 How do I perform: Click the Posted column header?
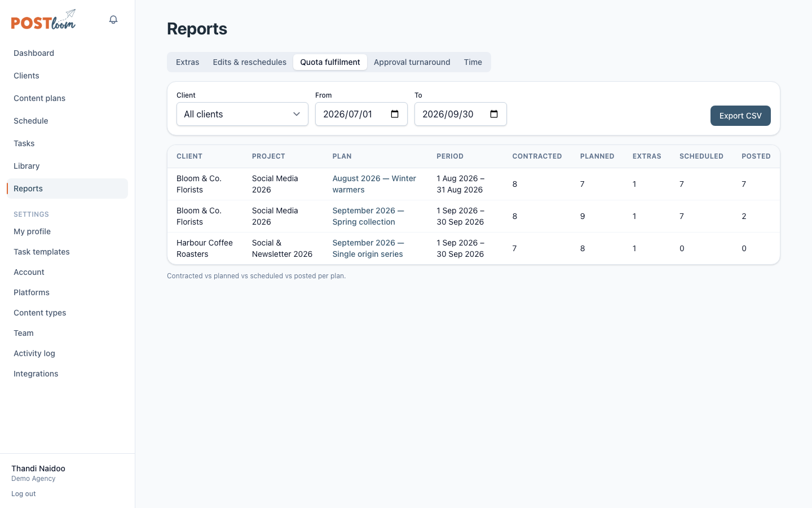tap(756, 156)
